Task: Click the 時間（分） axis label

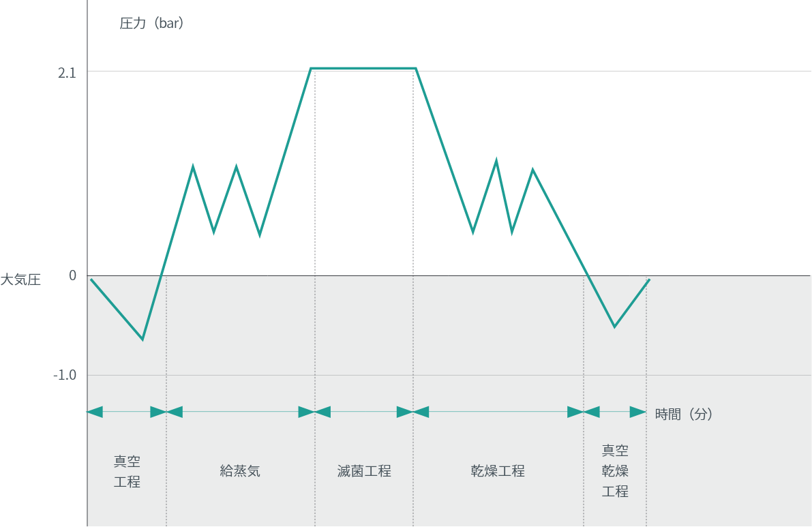Action: [x=684, y=414]
